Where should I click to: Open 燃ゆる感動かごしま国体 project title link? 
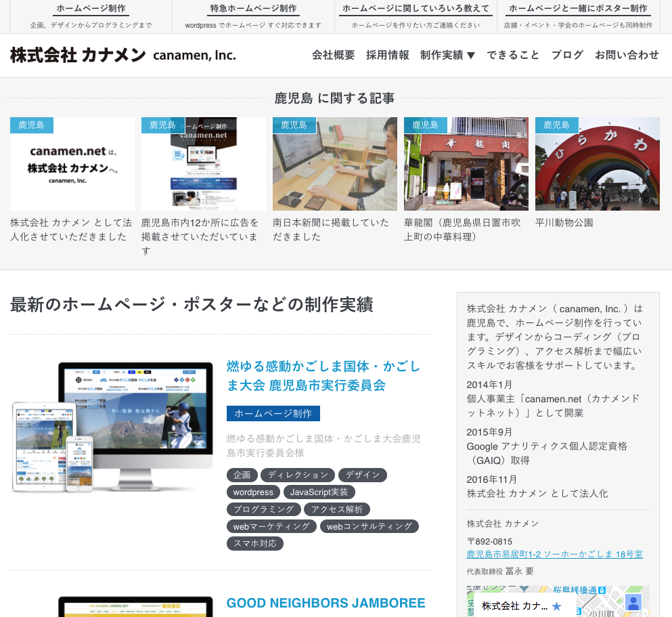tap(323, 376)
